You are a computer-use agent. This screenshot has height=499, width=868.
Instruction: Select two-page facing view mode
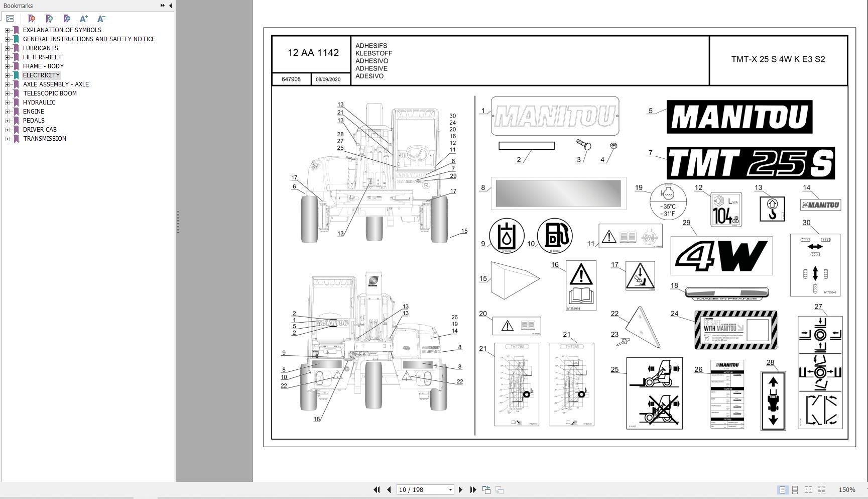[x=808, y=489]
